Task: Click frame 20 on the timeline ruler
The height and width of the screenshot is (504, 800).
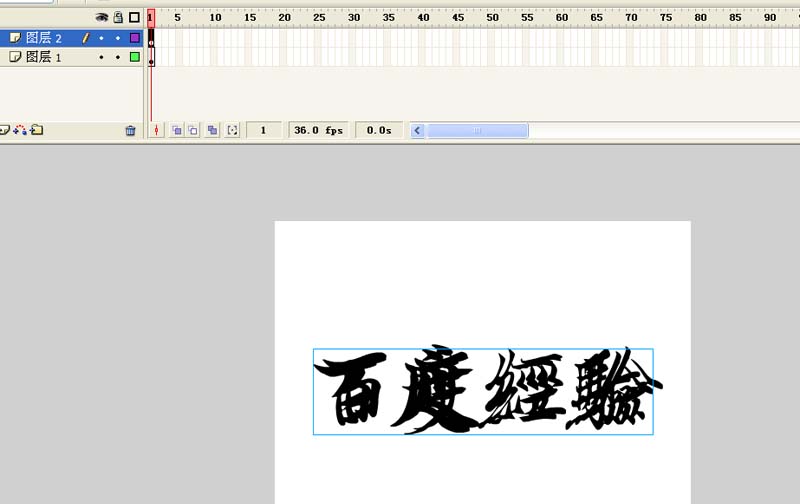Action: (x=285, y=17)
